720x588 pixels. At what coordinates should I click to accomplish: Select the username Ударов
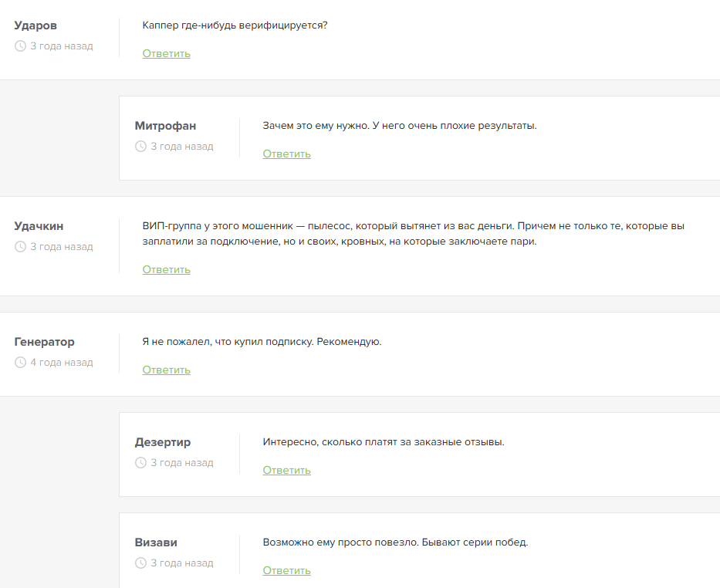click(35, 25)
